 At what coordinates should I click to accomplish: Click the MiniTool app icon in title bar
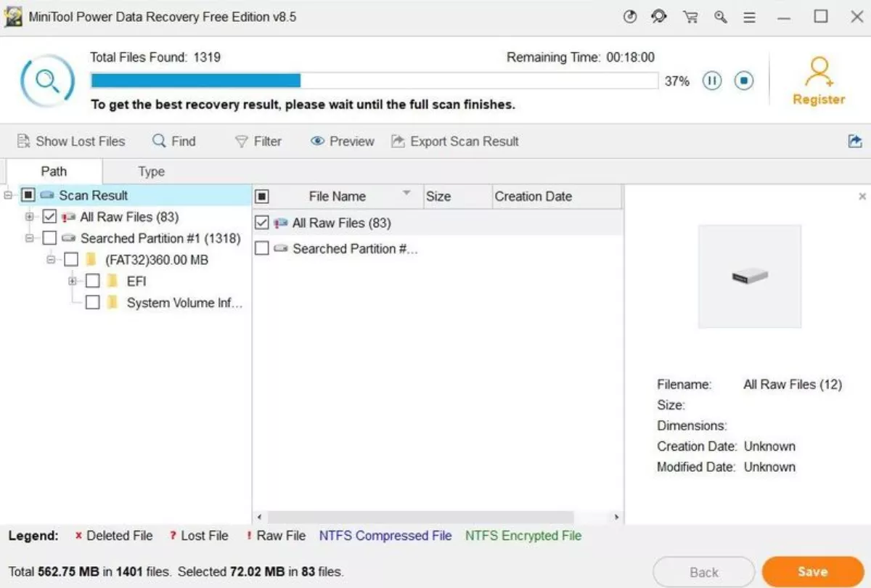tap(14, 17)
